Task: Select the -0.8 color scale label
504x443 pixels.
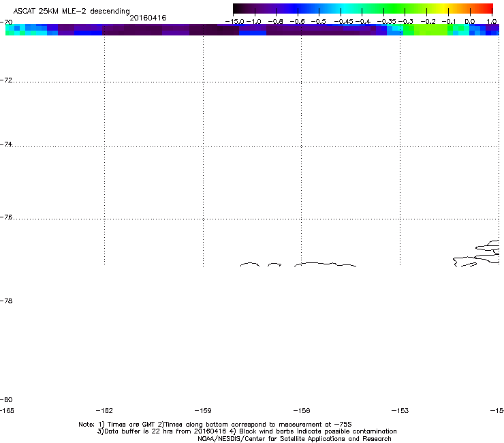Action: pyautogui.click(x=275, y=22)
